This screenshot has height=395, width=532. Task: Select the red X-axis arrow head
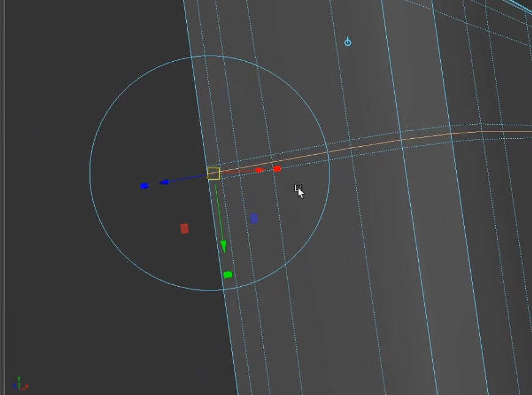tap(260, 170)
